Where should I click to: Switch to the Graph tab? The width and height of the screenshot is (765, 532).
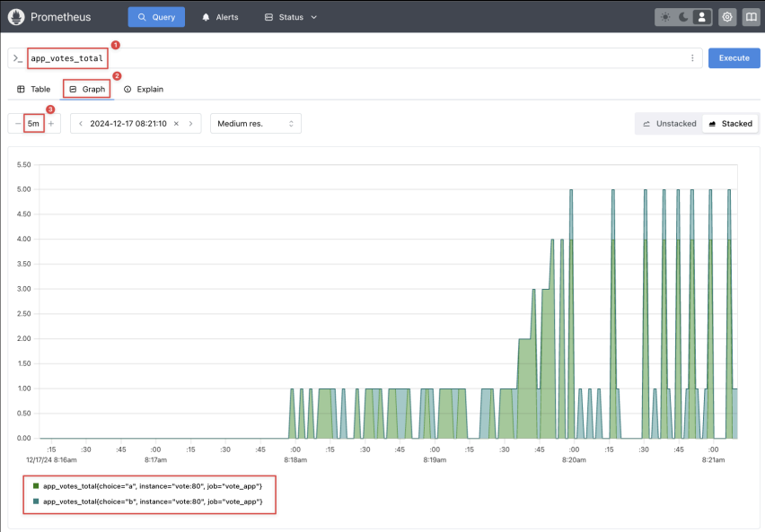click(87, 89)
